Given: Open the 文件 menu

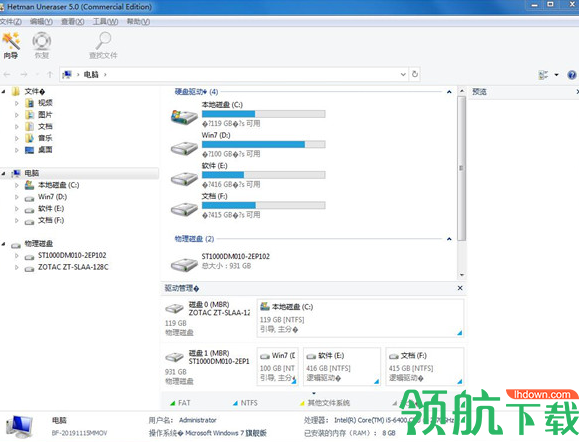Looking at the screenshot, I should (11, 22).
